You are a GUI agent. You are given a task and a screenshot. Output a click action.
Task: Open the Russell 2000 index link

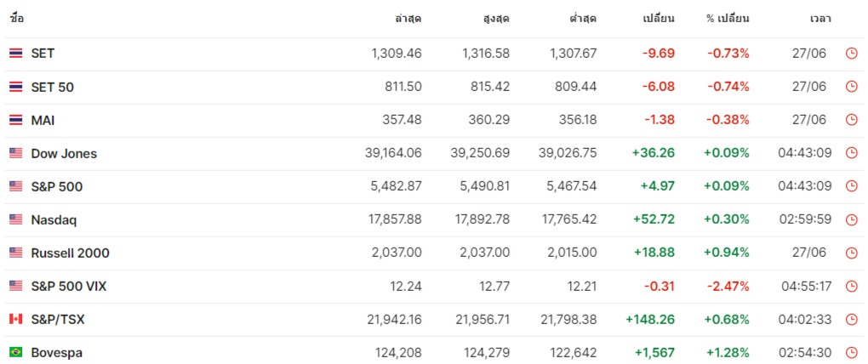(x=70, y=253)
